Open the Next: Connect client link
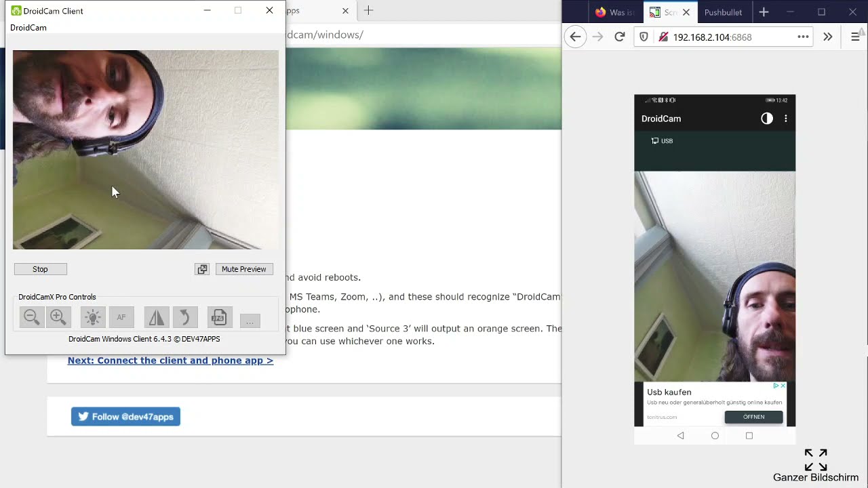868x488 pixels. (x=170, y=361)
